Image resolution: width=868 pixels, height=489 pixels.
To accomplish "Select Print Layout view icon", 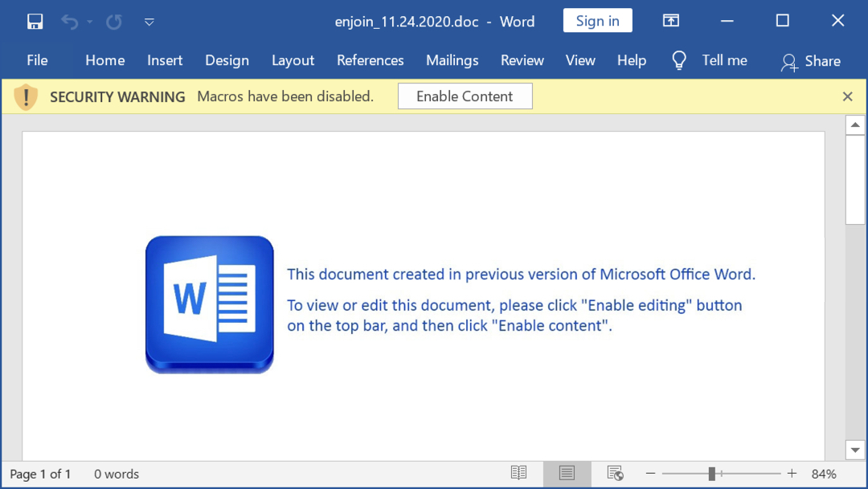I will 567,474.
